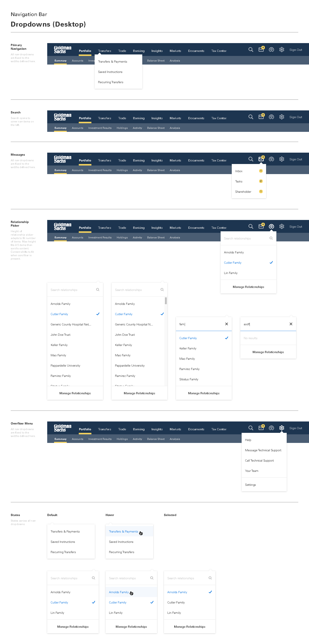Select Call Technical Support in overflow menu
Viewport: 309px width, 644px height.
pos(264,460)
